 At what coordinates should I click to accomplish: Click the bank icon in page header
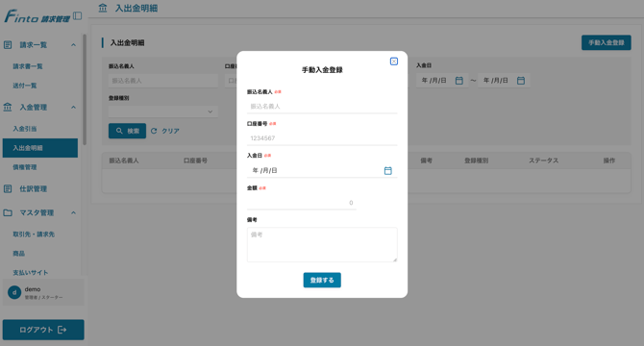pyautogui.click(x=103, y=8)
